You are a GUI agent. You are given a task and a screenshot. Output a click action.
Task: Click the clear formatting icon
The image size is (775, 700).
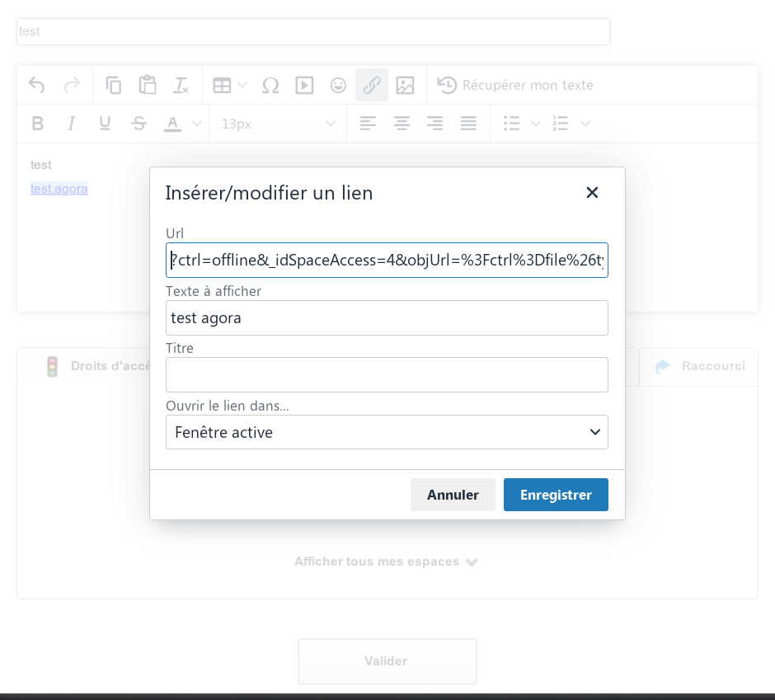click(181, 85)
